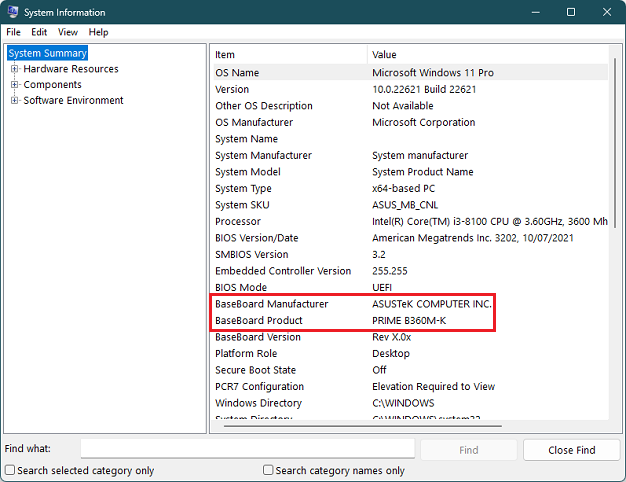Select Hardware Resources tree label
The width and height of the screenshot is (626, 482).
click(71, 69)
